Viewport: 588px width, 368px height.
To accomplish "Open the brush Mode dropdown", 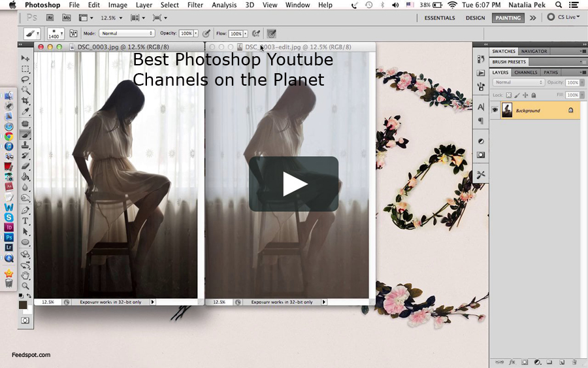I will (127, 33).
